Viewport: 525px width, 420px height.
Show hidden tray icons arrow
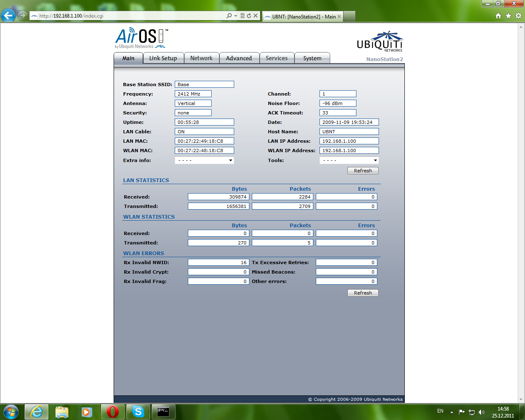[x=452, y=412]
